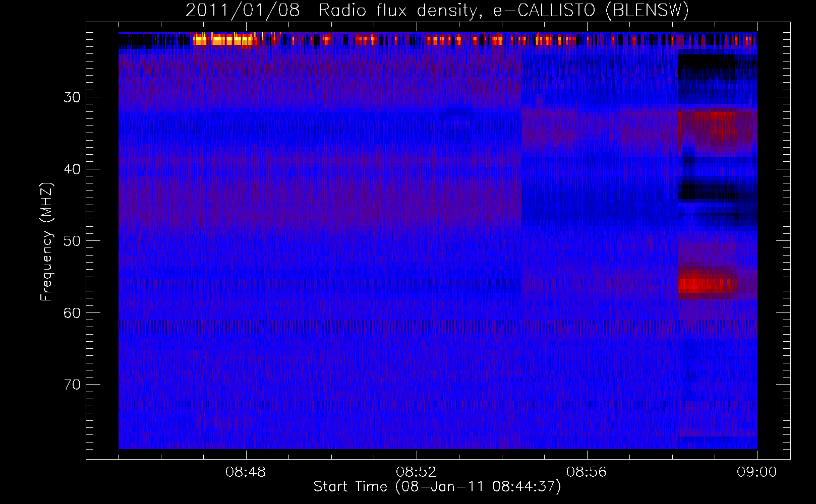Select the 70 frequency tick label
816x504 pixels.
(72, 385)
